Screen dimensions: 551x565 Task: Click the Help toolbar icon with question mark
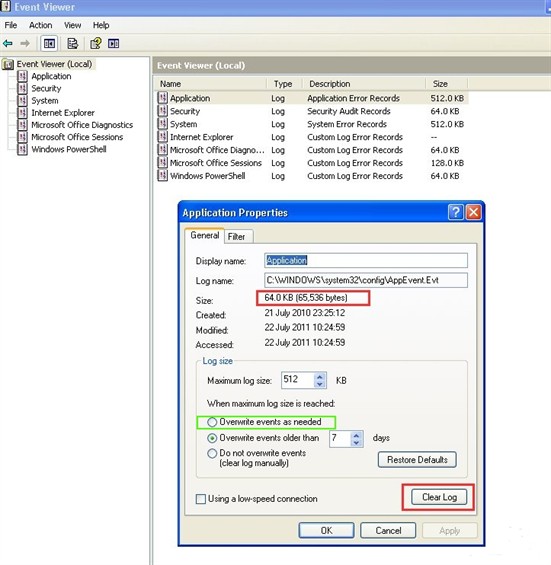coord(95,44)
